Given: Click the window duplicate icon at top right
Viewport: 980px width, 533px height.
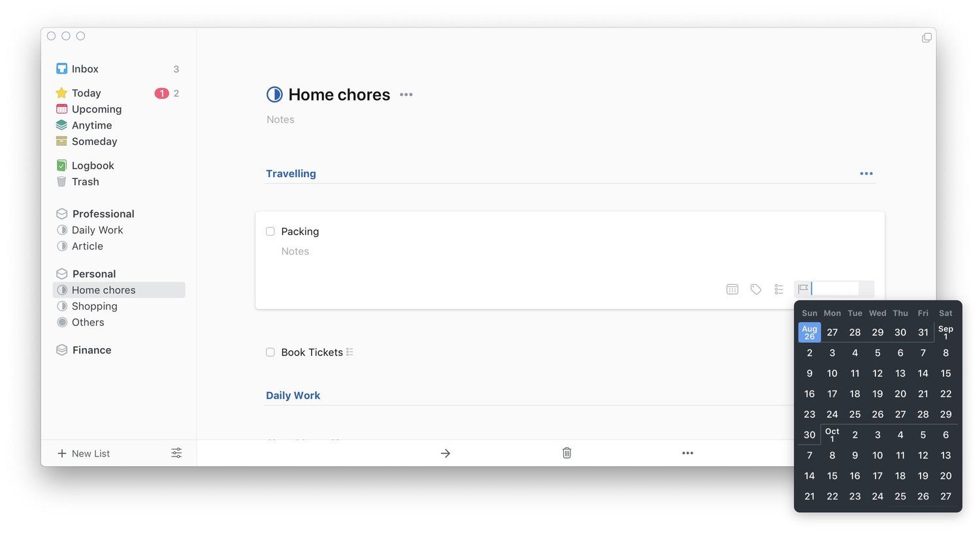Looking at the screenshot, I should (x=926, y=38).
